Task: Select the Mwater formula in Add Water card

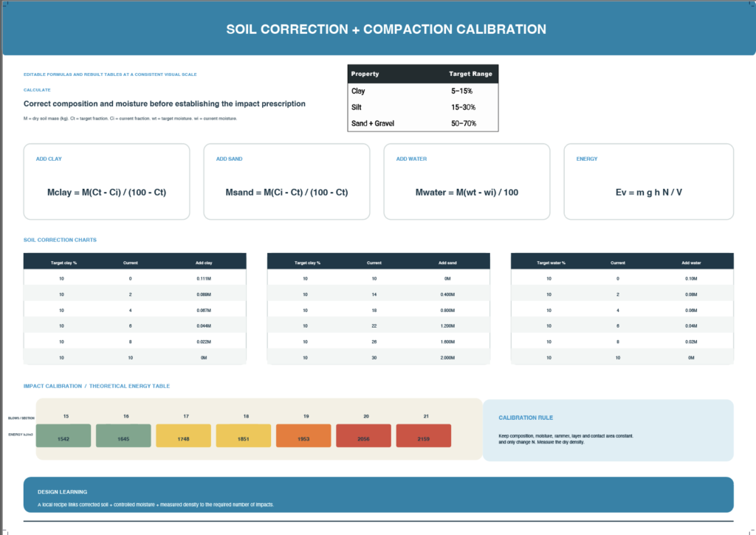Action: 467,193
